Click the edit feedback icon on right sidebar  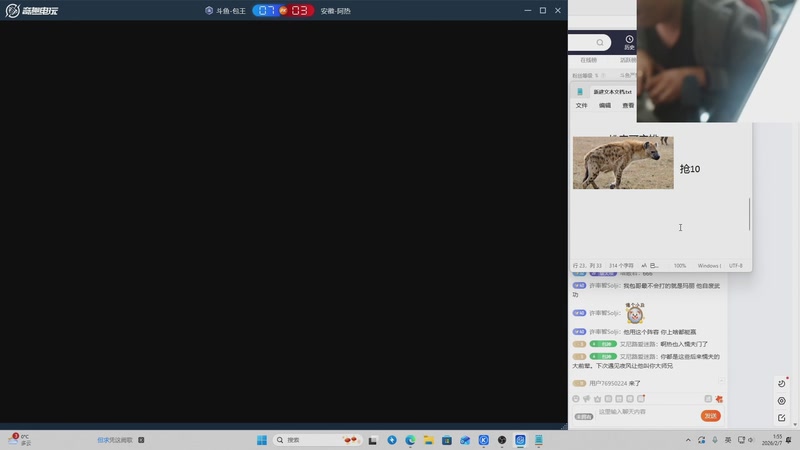tap(782, 418)
